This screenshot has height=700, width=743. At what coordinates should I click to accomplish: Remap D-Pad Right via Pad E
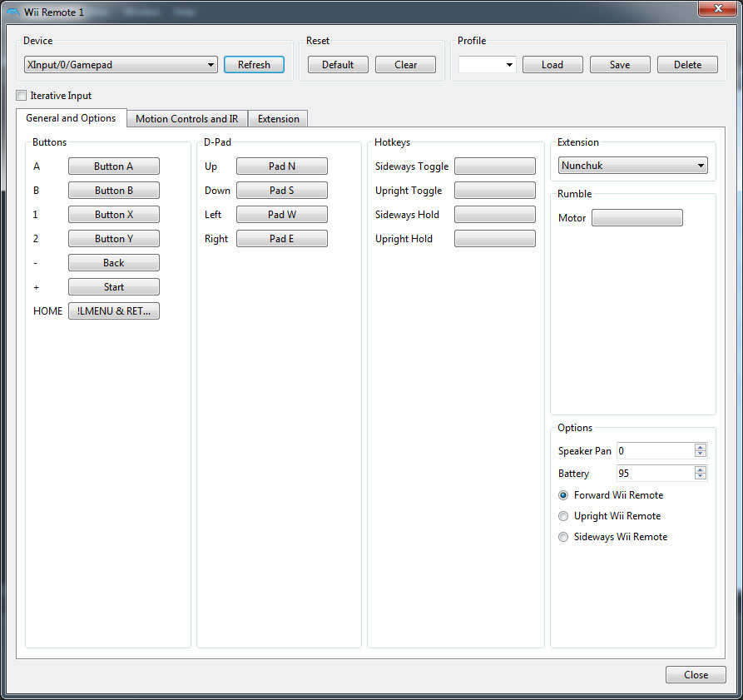coord(282,239)
